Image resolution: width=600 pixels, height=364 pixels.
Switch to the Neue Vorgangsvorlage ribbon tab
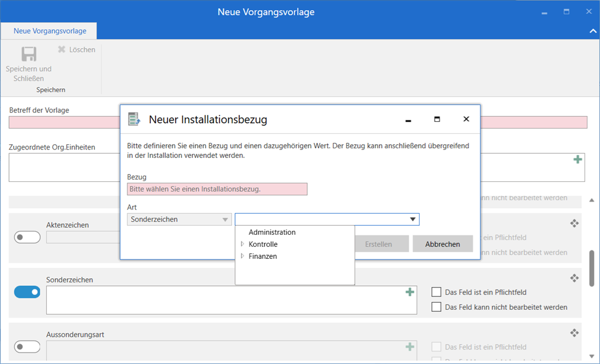50,31
